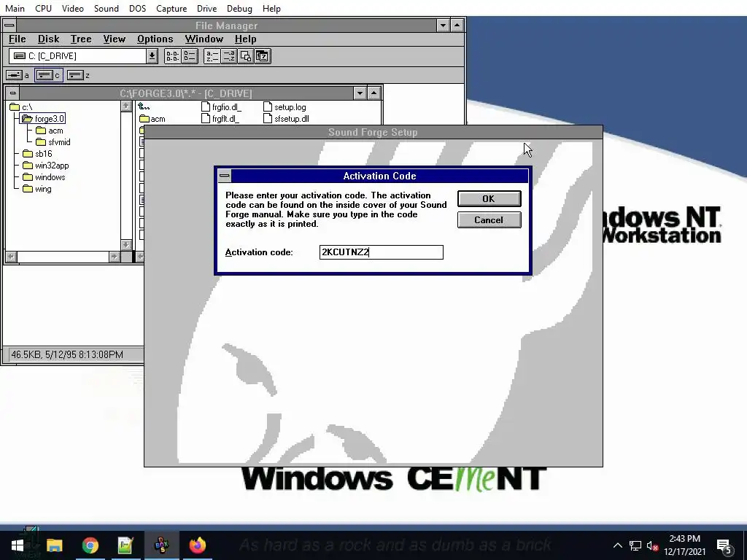The image size is (747, 560).
Task: Open the DOSBox Debug menu
Action: point(239,9)
